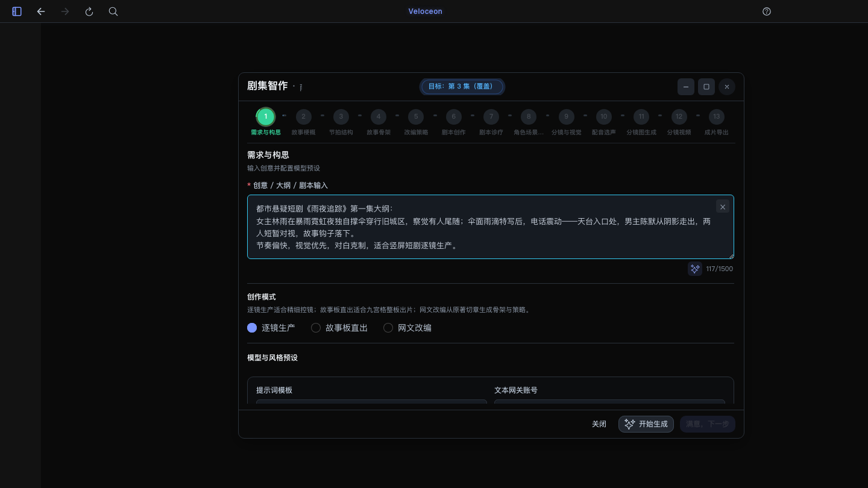Image resolution: width=868 pixels, height=488 pixels.
Task: Go to step 11 分镜图生成
Action: tap(641, 122)
